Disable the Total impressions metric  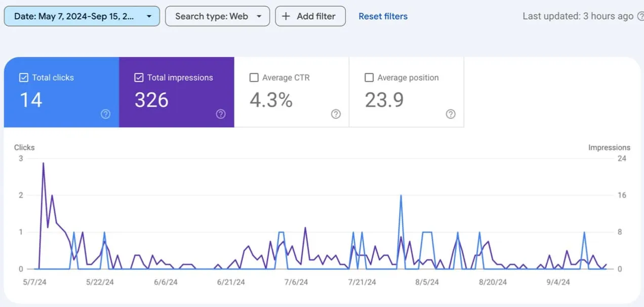click(139, 78)
